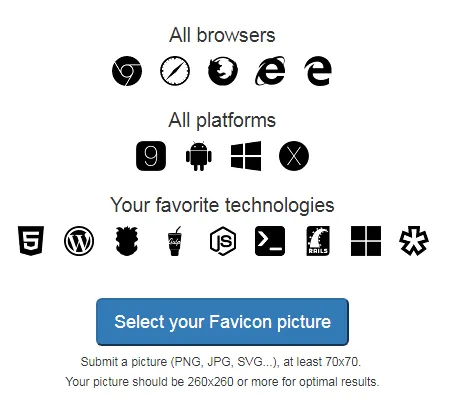Select the asterisk technology icon
The image size is (449, 405).
(x=414, y=241)
